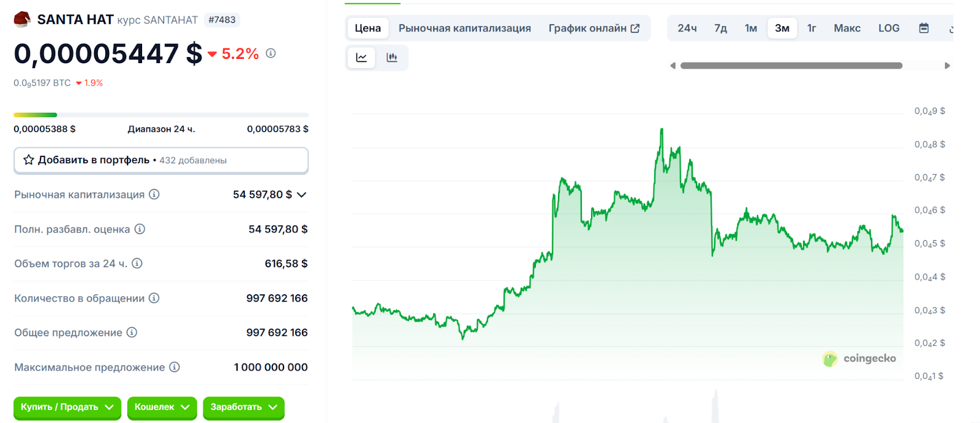The width and height of the screenshot is (980, 423).
Task: Select the 1м timeframe
Action: tap(751, 28)
